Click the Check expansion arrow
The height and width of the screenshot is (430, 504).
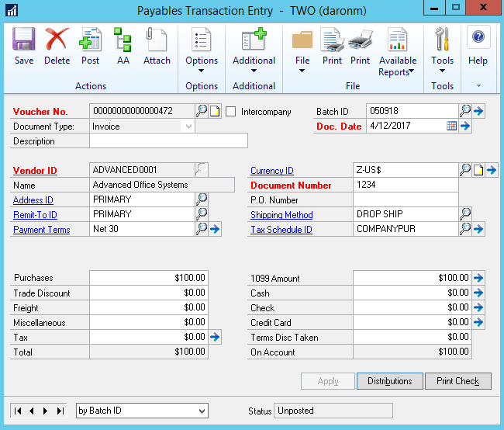pyautogui.click(x=478, y=307)
